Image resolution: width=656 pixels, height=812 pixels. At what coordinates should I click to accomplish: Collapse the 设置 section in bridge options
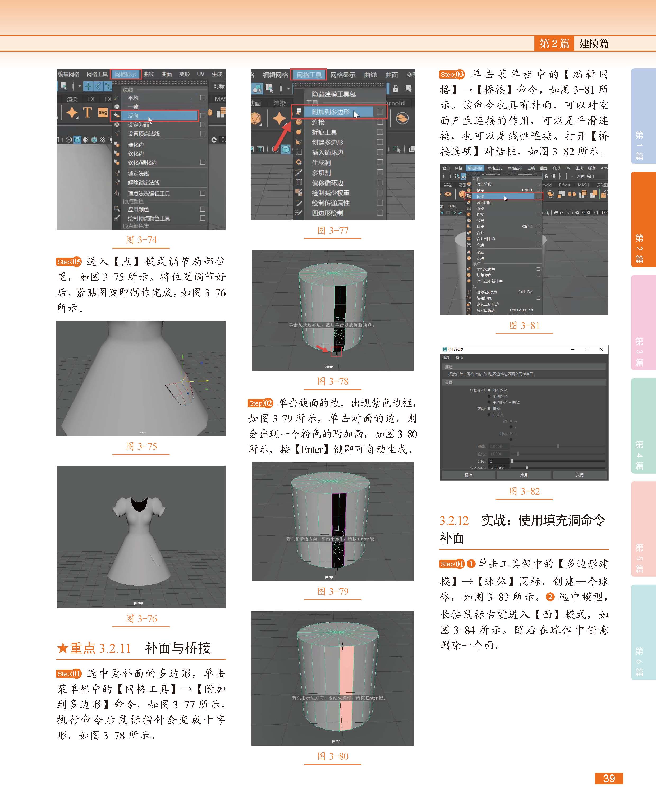(x=524, y=382)
